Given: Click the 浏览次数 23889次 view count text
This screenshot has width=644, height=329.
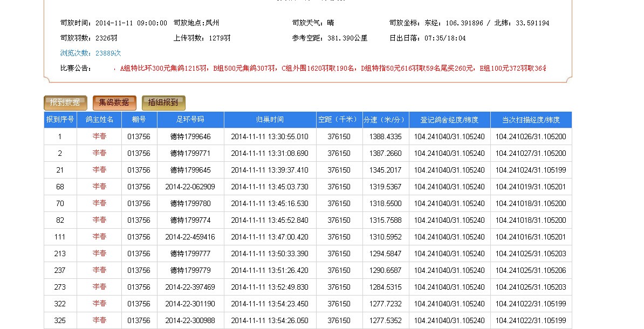Looking at the screenshot, I should [x=91, y=53].
